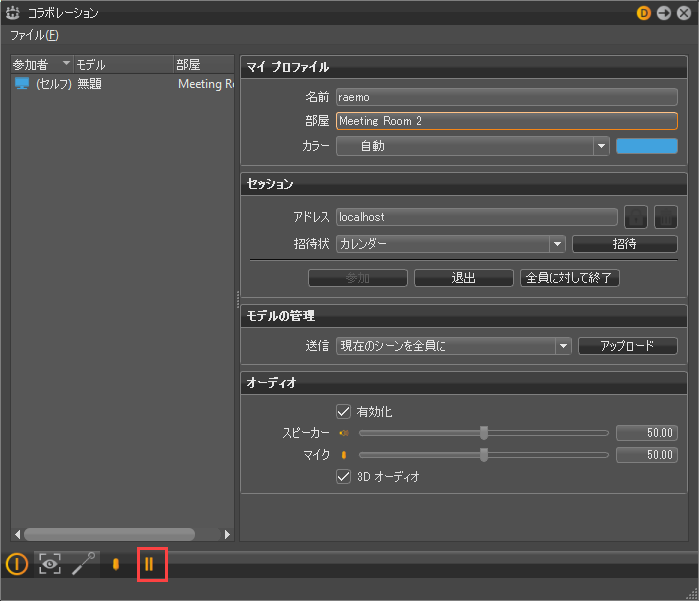The height and width of the screenshot is (601, 699).
Task: Select the (セルフ) 無題 participant row
Action: (123, 83)
